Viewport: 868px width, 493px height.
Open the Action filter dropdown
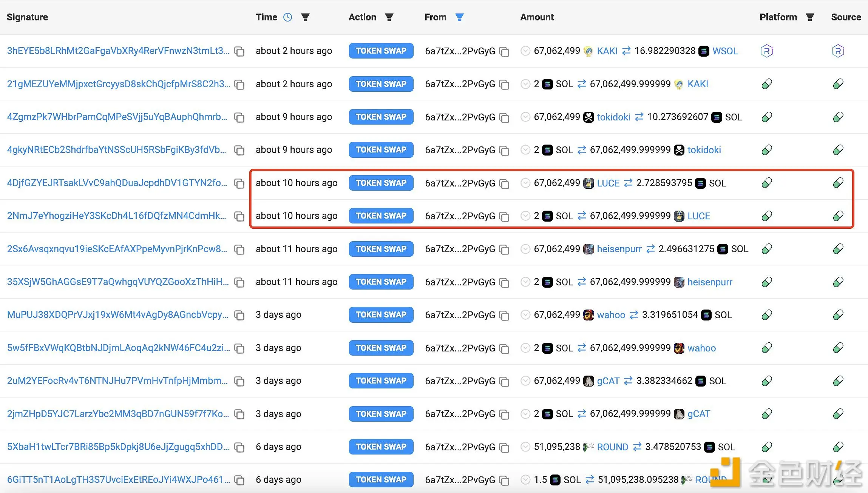[x=389, y=17]
